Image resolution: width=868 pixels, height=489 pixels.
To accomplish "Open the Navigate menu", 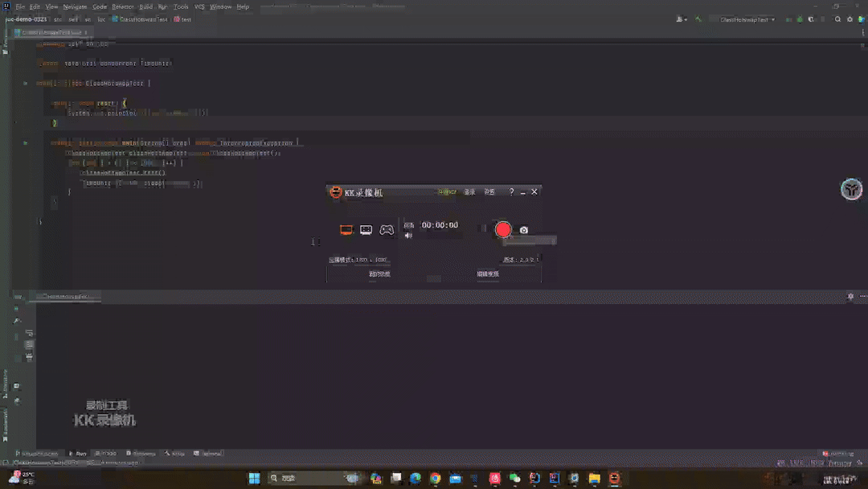I will click(x=75, y=6).
